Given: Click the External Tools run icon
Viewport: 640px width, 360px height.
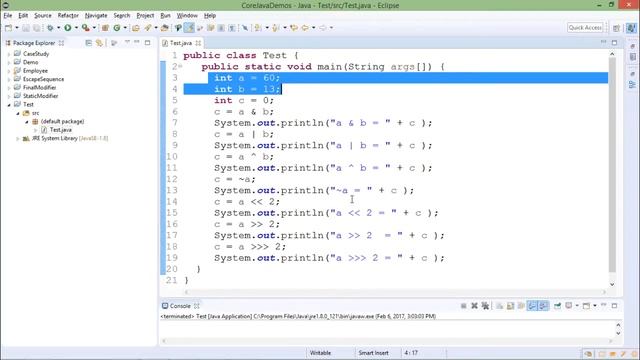Looking at the screenshot, I should (85, 28).
